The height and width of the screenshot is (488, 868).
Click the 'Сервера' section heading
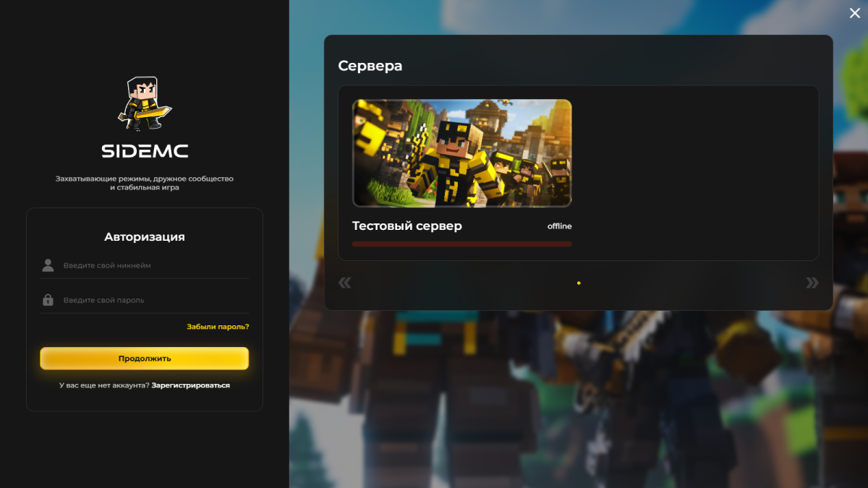coord(370,66)
